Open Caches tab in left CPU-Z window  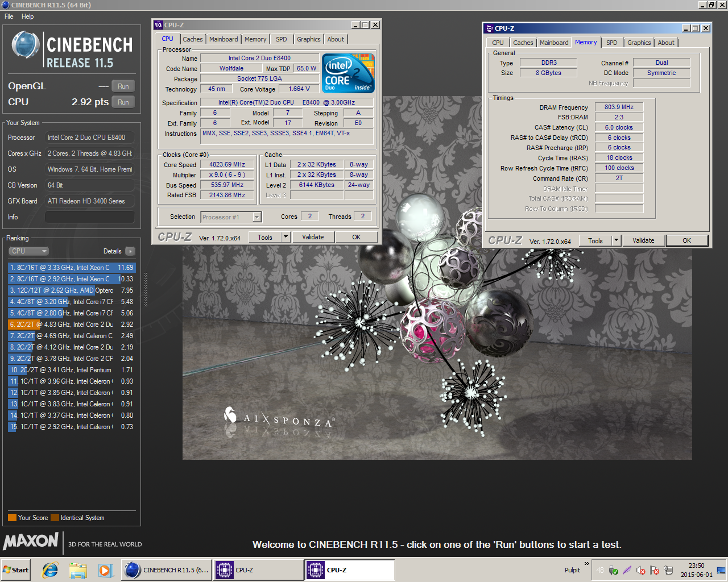click(x=193, y=39)
